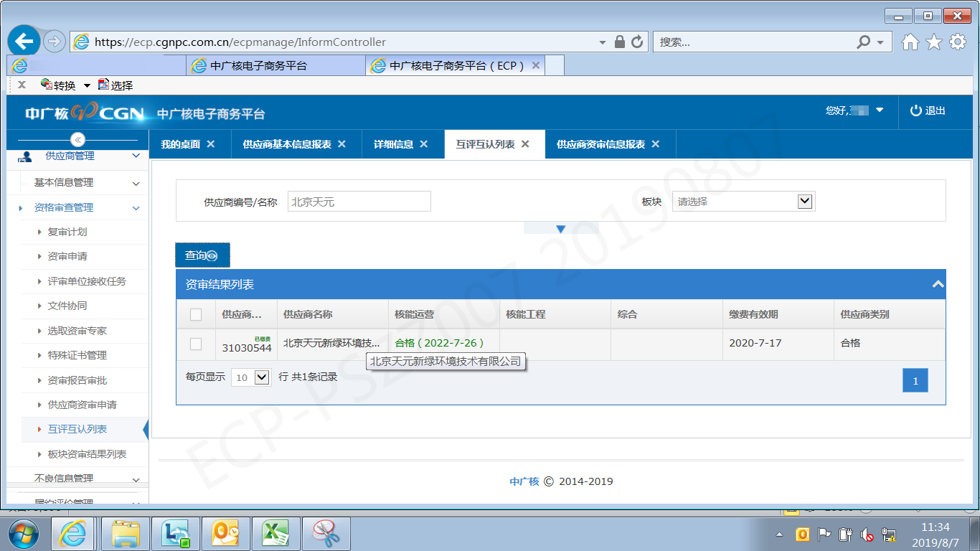The image size is (980, 551).
Task: Close the 中广核电子商务平台（ECP） browser tab
Action: coord(536,66)
